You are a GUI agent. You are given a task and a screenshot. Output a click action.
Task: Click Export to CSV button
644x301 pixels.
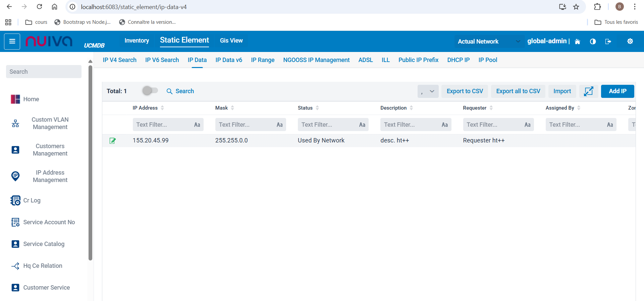tap(465, 91)
